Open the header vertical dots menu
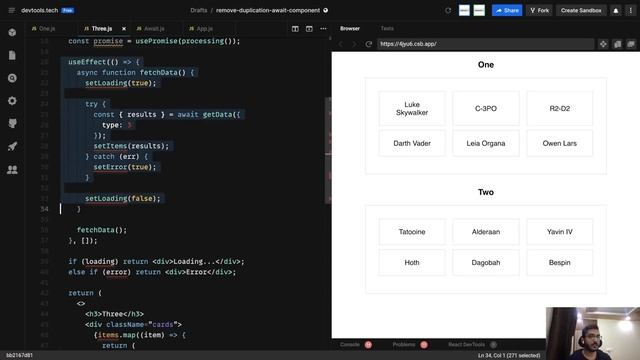 pos(631,11)
